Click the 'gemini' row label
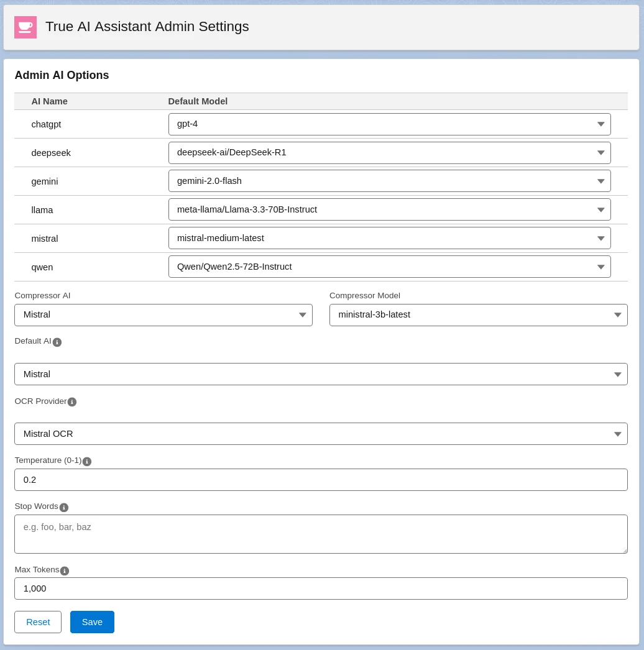 [x=45, y=181]
